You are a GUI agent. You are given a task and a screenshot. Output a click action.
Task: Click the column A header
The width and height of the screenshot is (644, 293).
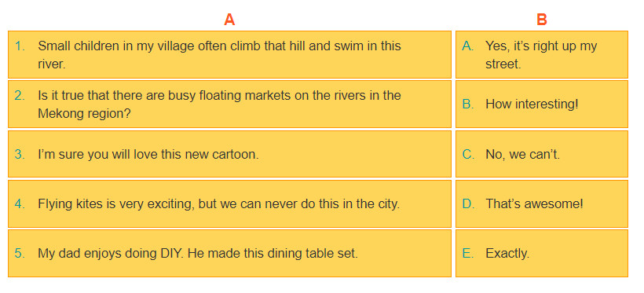(229, 20)
